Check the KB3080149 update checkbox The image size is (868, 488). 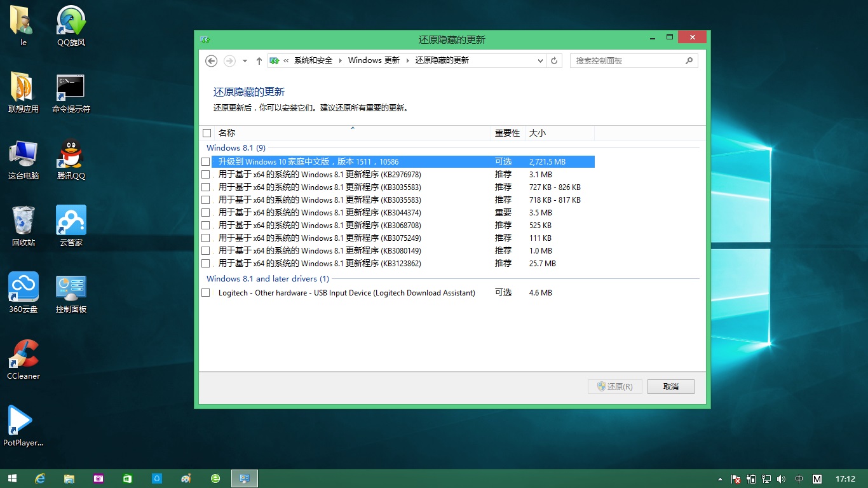click(x=205, y=250)
